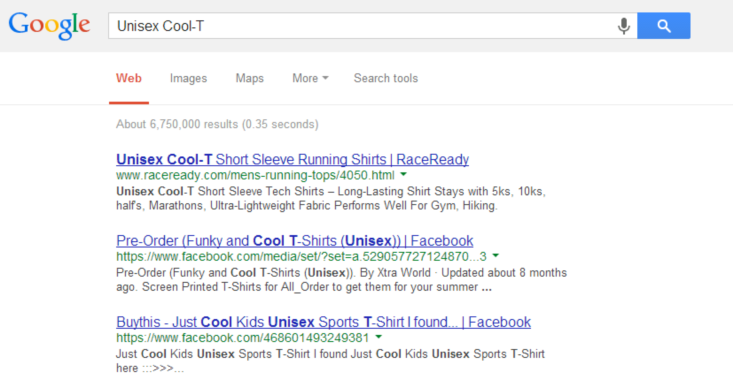Open Buythis Just Cool Kids Unisex result
The width and height of the screenshot is (733, 387).
click(323, 322)
